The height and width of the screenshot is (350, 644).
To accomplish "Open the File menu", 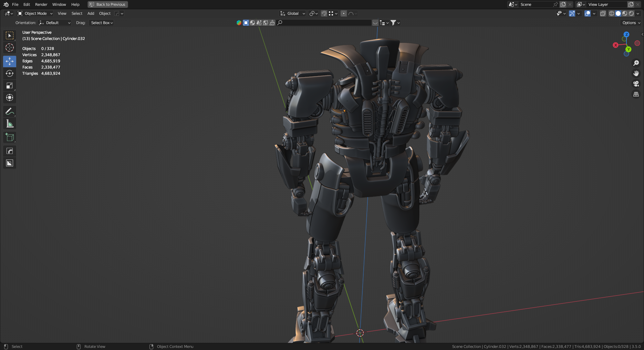I will 15,4.
